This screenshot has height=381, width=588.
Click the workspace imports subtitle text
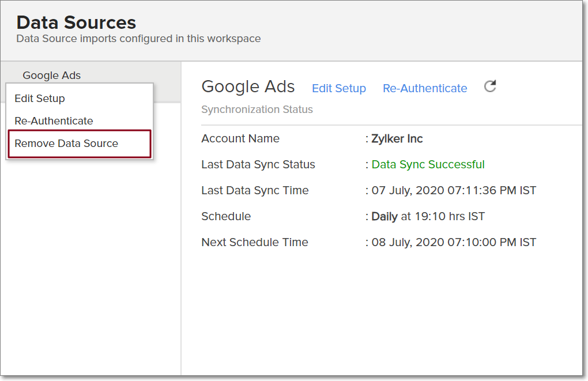pos(138,39)
